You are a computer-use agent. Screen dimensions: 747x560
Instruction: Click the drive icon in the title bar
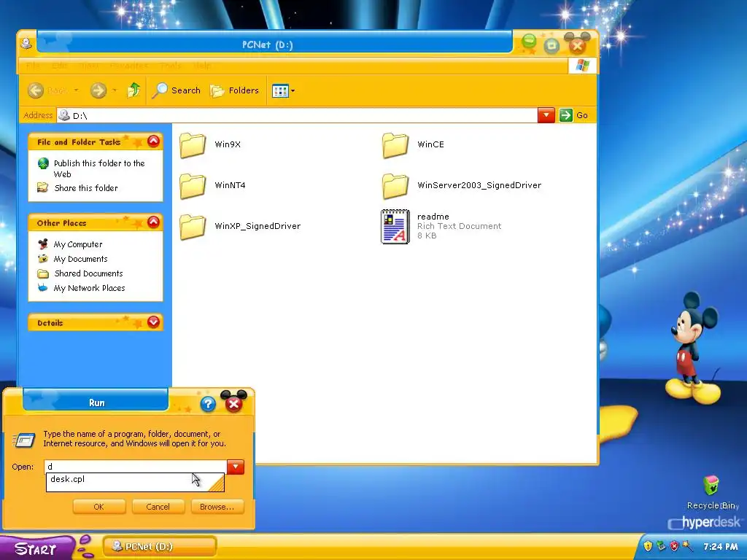click(27, 43)
